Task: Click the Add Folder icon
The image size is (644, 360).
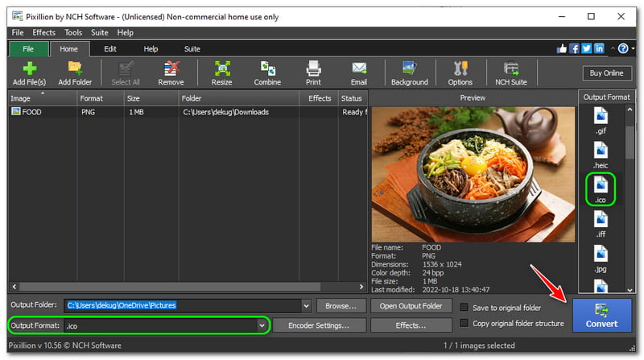Action: coord(75,72)
